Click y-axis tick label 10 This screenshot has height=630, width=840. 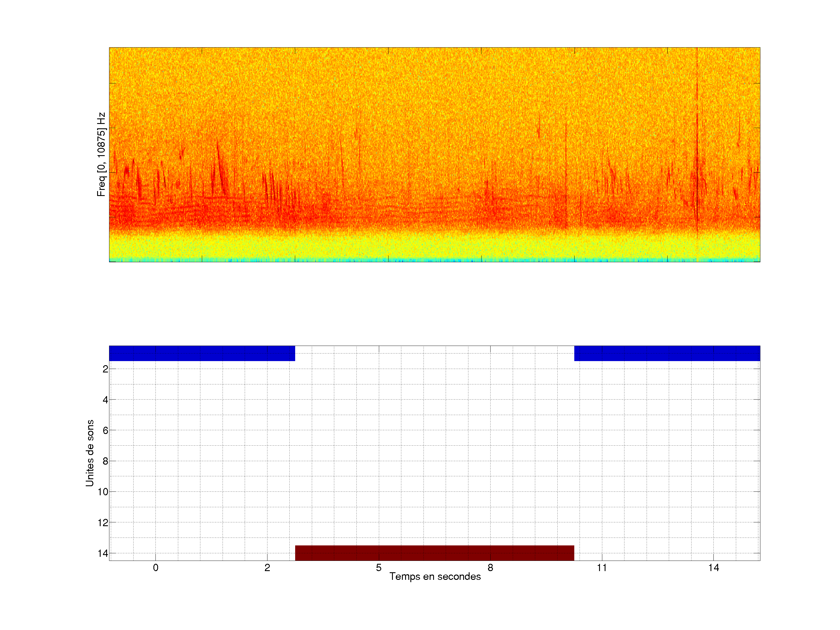pos(103,492)
